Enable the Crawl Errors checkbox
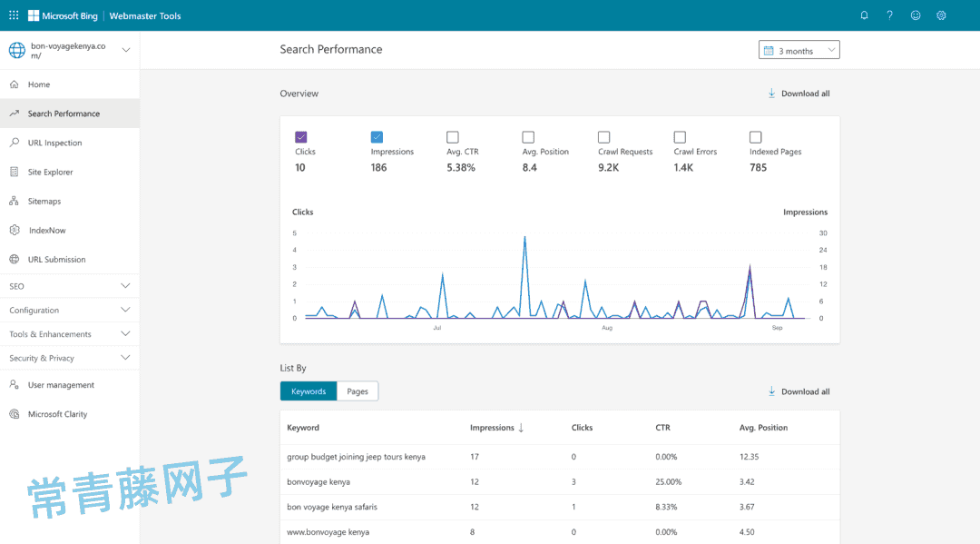980x544 pixels. pyautogui.click(x=680, y=137)
